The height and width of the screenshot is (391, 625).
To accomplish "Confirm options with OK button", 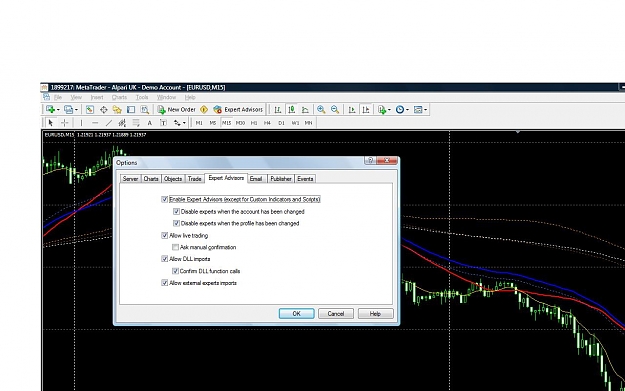I will (297, 314).
